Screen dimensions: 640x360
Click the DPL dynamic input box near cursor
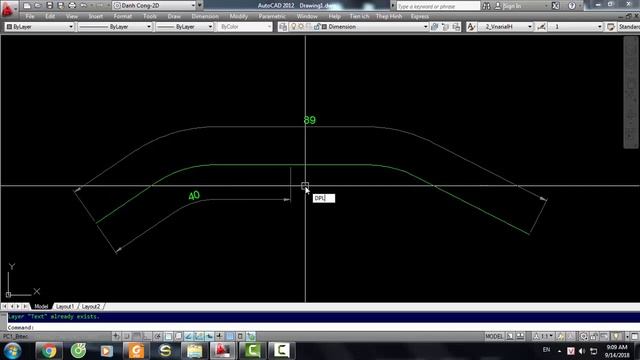[x=324, y=198]
